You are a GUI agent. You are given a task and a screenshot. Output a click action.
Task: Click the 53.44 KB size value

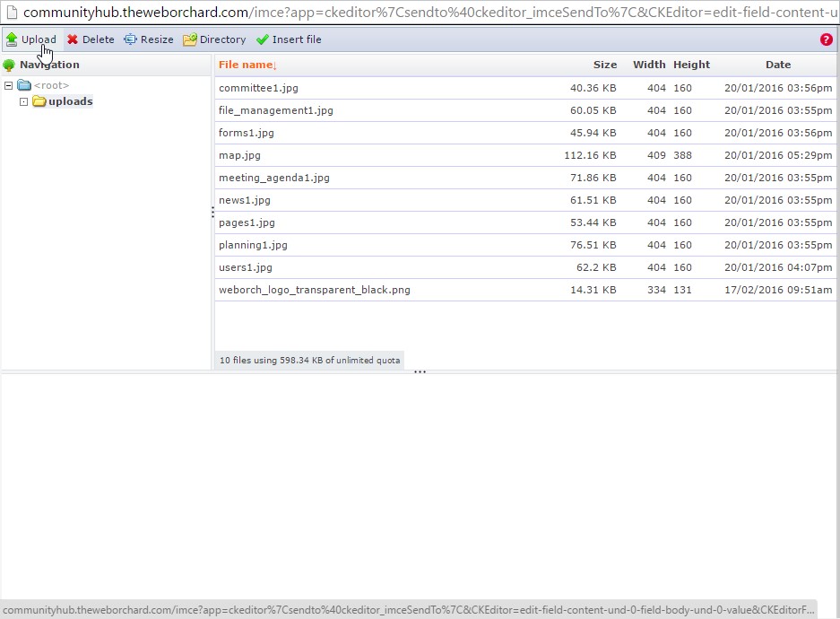(x=593, y=223)
